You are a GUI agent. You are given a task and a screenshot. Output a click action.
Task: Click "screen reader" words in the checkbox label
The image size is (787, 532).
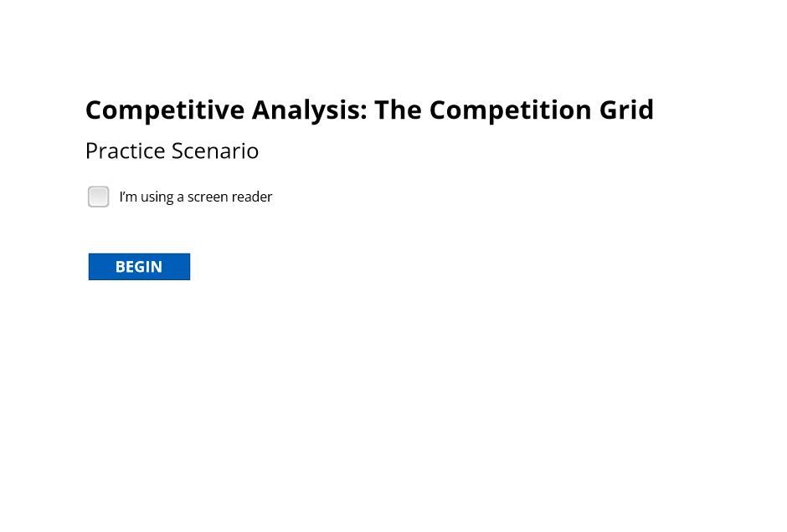coord(230,197)
